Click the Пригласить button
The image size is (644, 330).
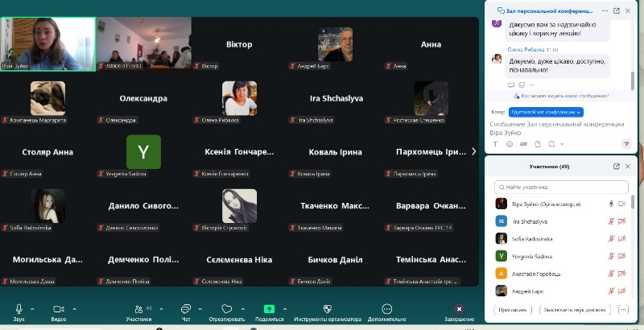pos(512,309)
